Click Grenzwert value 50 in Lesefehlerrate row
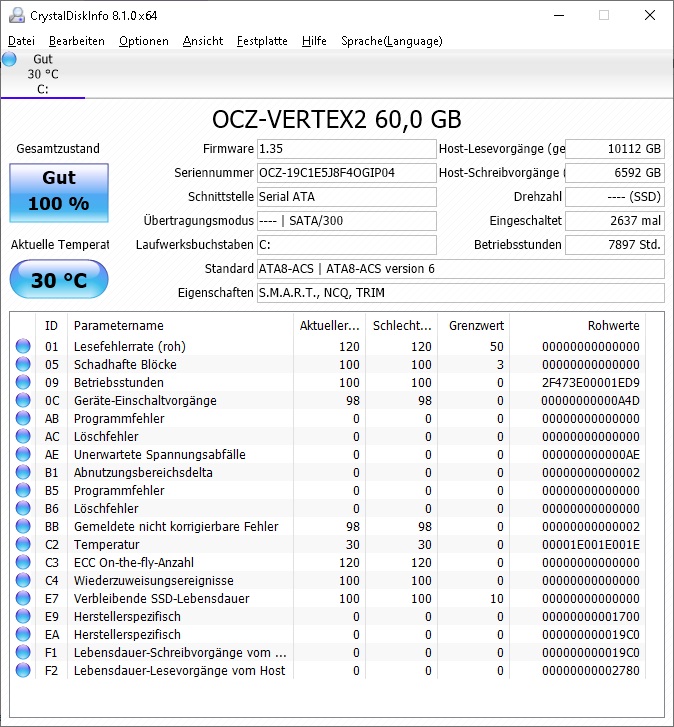This screenshot has width=674, height=727. [x=496, y=346]
